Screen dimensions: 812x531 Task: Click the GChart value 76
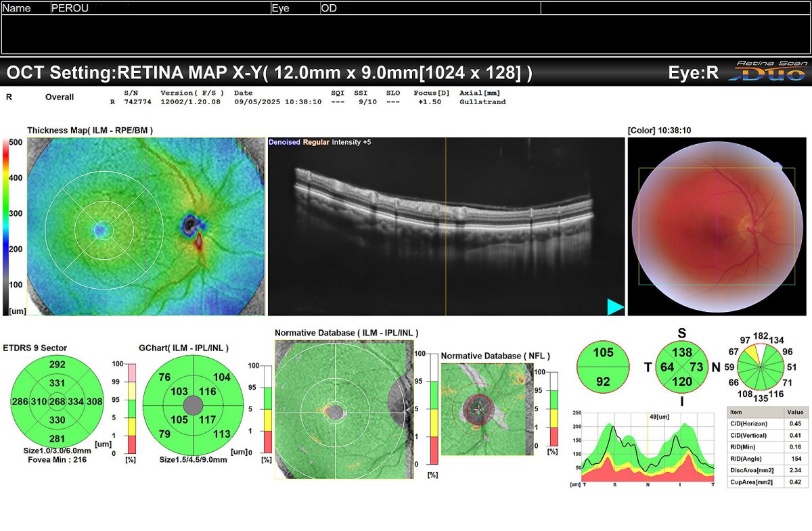coord(164,377)
